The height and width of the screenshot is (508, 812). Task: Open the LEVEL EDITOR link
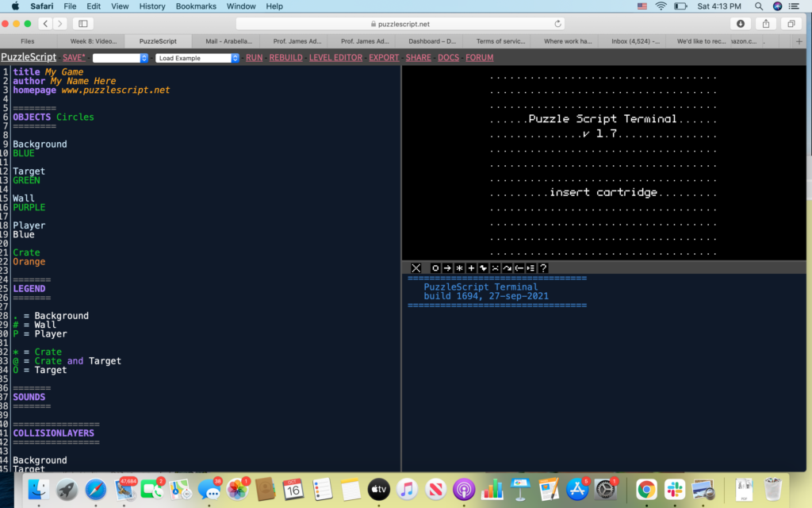click(335, 58)
